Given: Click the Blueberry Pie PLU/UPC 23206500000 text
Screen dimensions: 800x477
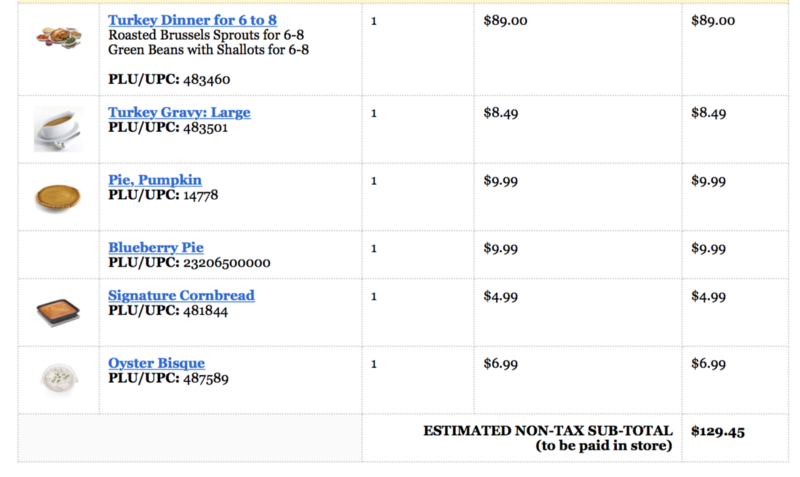Looking at the screenshot, I should click(x=189, y=263).
